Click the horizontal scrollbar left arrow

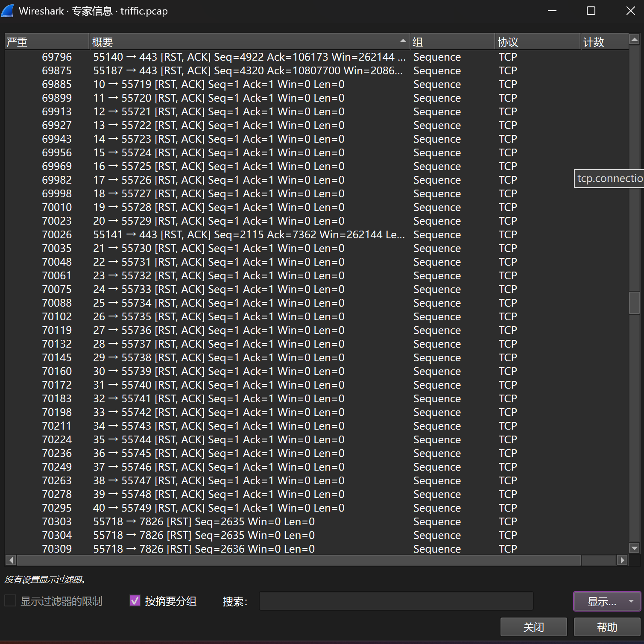point(11,560)
